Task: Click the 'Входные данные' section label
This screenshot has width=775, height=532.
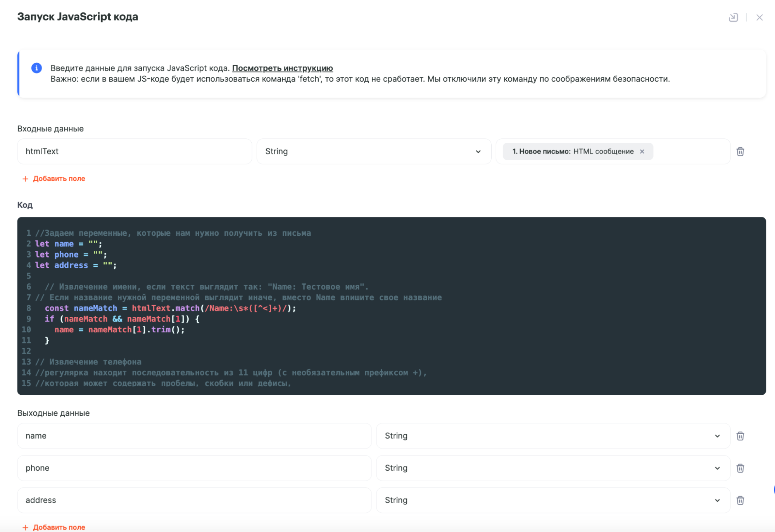Action: (x=50, y=129)
